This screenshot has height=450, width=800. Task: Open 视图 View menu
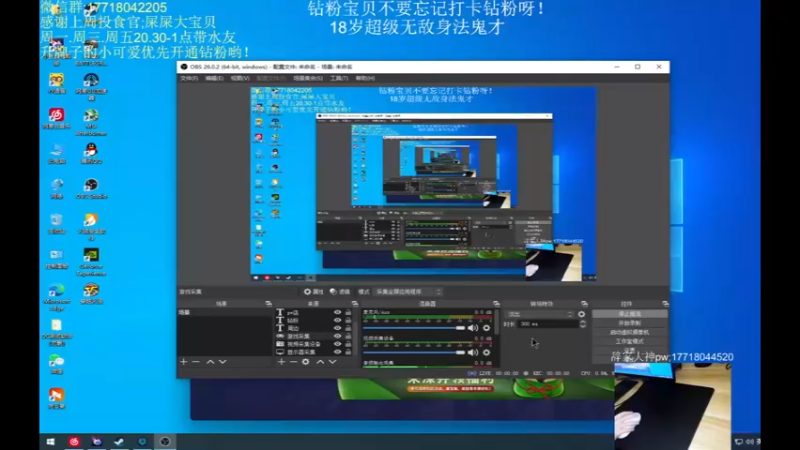(240, 79)
